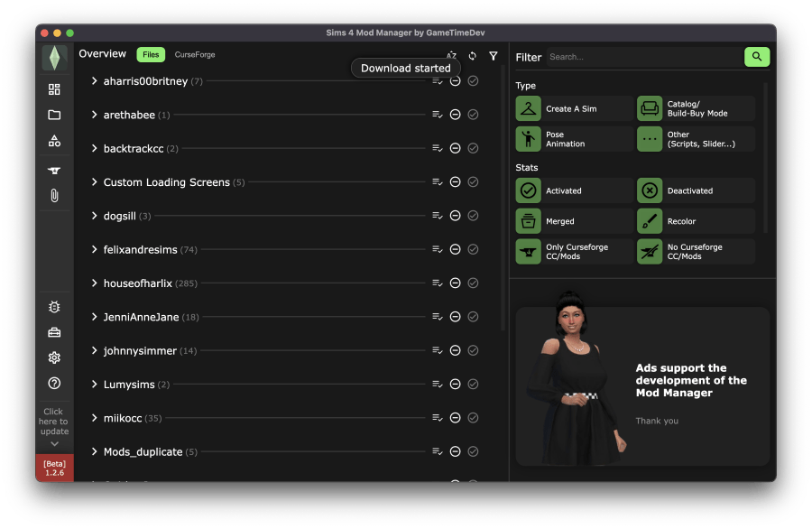Click the check-circle icon for miikocc
812x529 pixels.
tap(473, 418)
